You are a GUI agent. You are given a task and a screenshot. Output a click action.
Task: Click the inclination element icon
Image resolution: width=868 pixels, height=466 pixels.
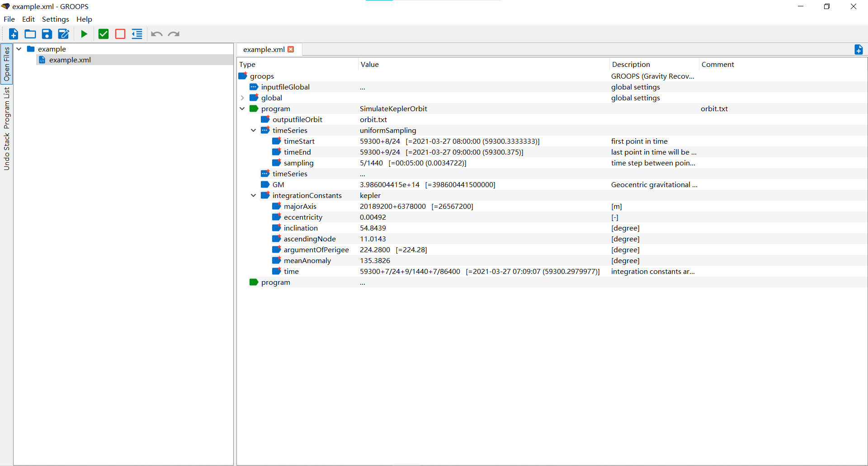click(277, 228)
